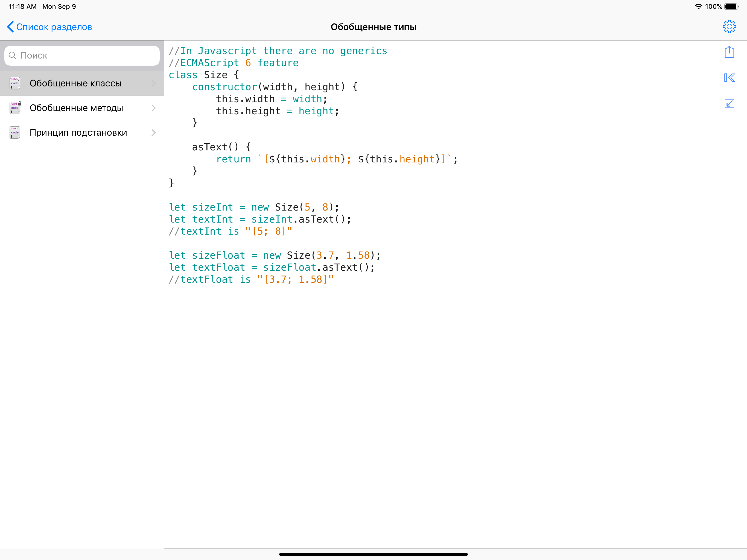The image size is (747, 560).
Task: Tap the home indicator bar
Action: click(x=373, y=554)
